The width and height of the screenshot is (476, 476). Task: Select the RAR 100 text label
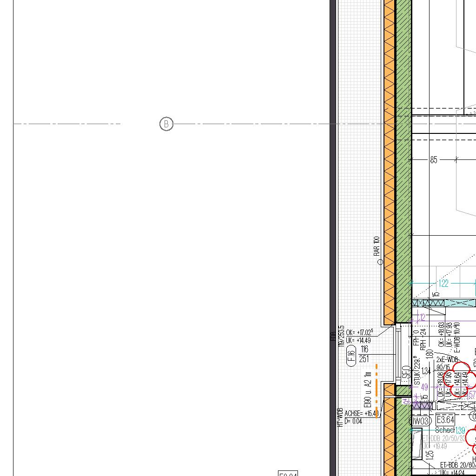pyautogui.click(x=377, y=246)
